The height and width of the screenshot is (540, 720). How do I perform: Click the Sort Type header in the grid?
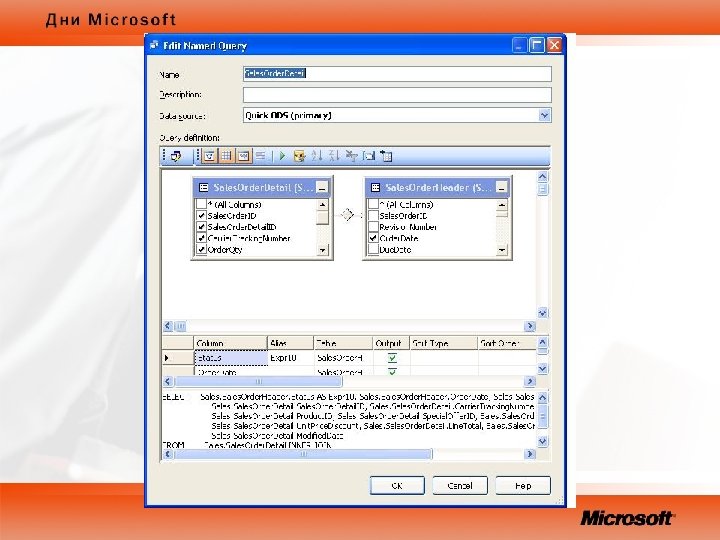(x=444, y=343)
